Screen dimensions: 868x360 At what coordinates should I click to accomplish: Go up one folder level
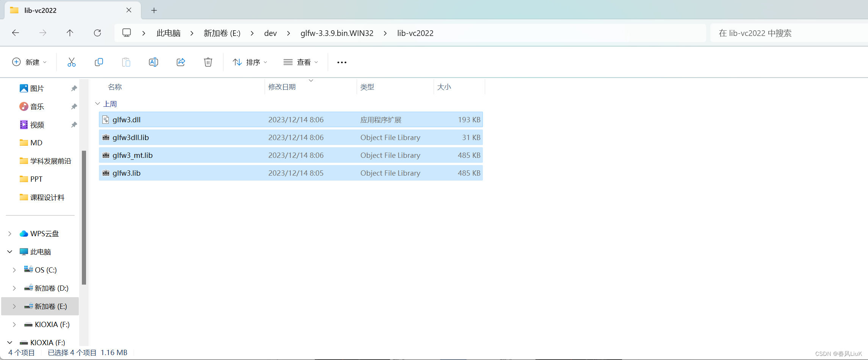click(70, 33)
